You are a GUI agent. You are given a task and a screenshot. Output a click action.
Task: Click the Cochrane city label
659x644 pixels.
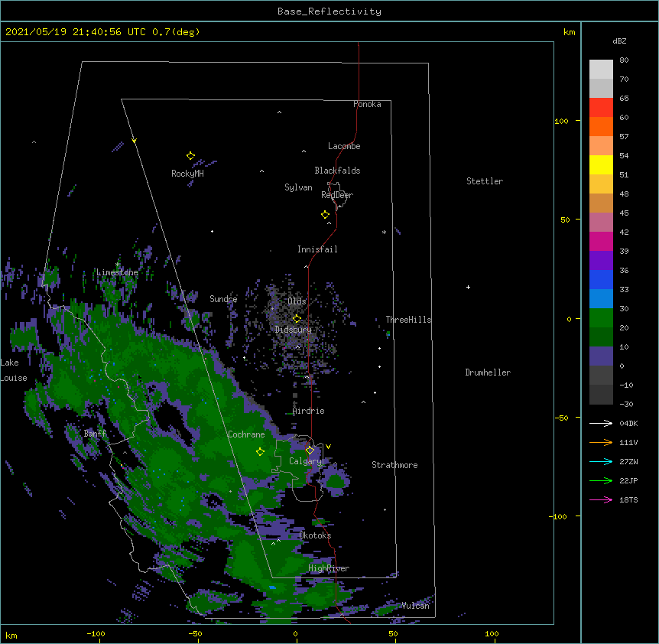pyautogui.click(x=246, y=434)
